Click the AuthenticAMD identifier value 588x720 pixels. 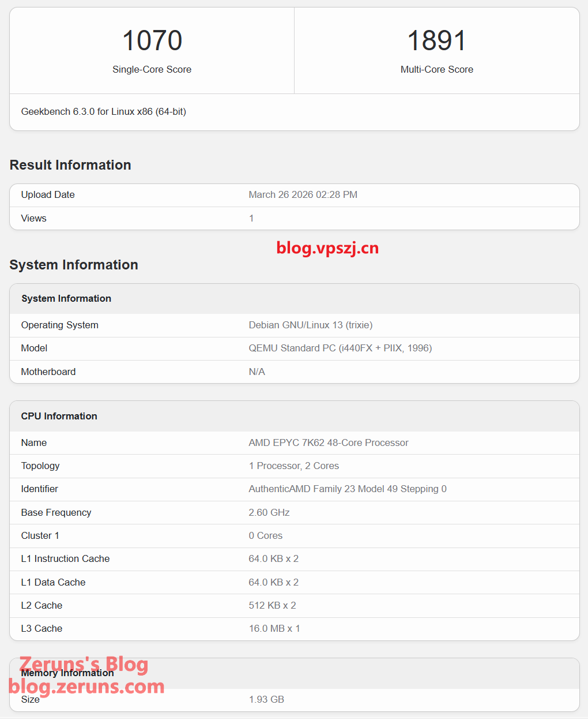348,489
